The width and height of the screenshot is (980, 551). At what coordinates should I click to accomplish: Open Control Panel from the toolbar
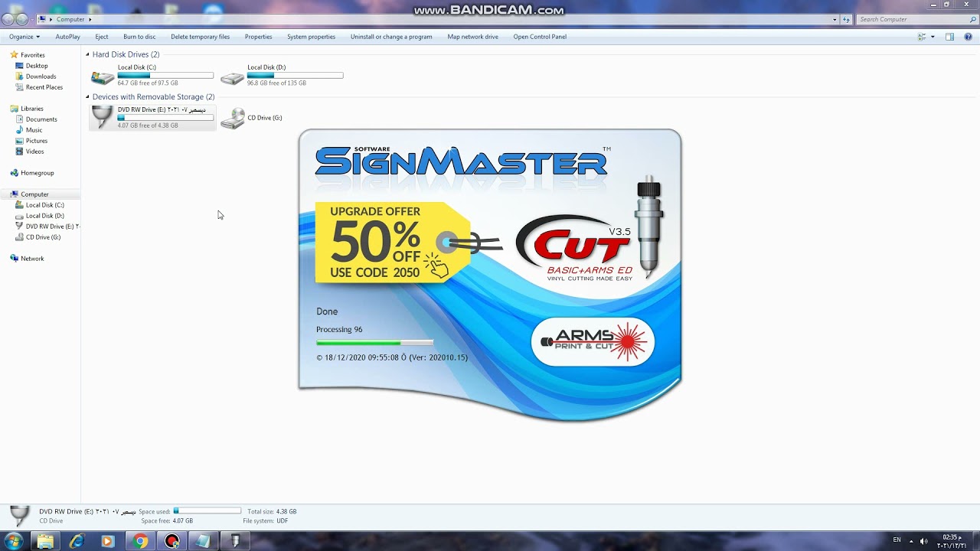point(540,37)
